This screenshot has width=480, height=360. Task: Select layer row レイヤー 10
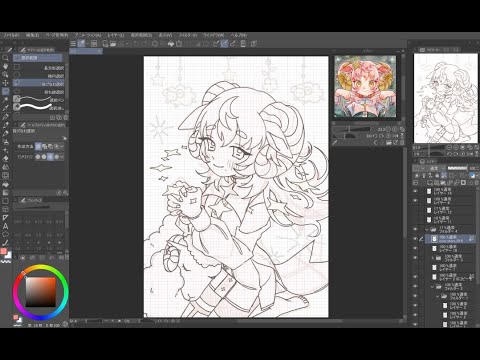click(x=451, y=248)
